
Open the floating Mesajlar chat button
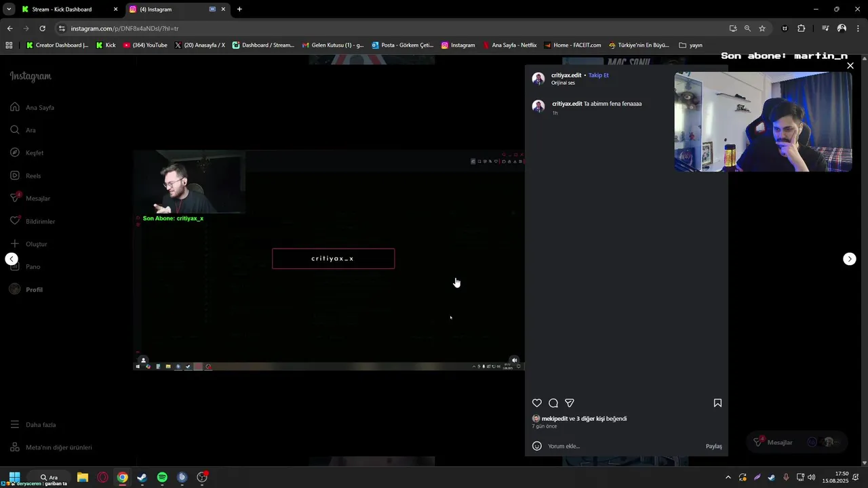[797, 443]
